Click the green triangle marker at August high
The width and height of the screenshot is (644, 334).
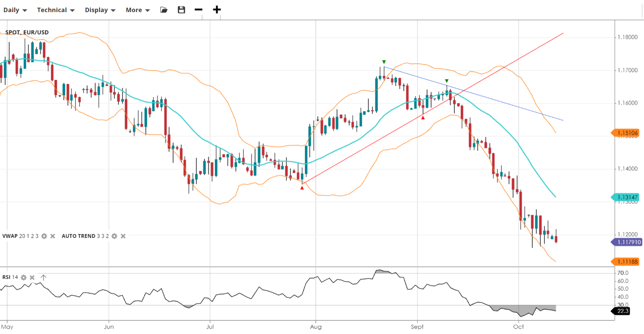384,62
